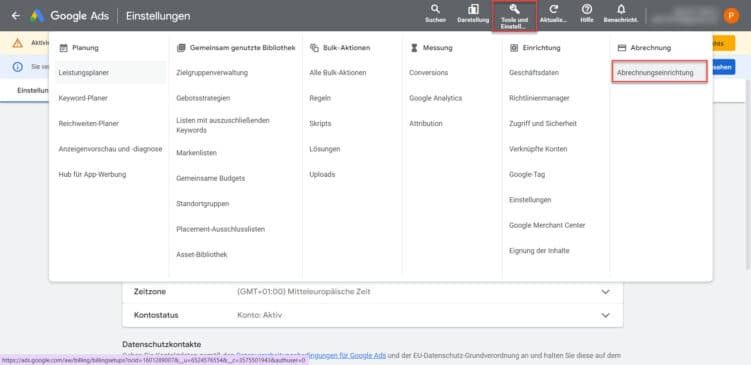751x365 pixels.
Task: Click the Mitteleuropäische Zeit value
Action: [304, 292]
